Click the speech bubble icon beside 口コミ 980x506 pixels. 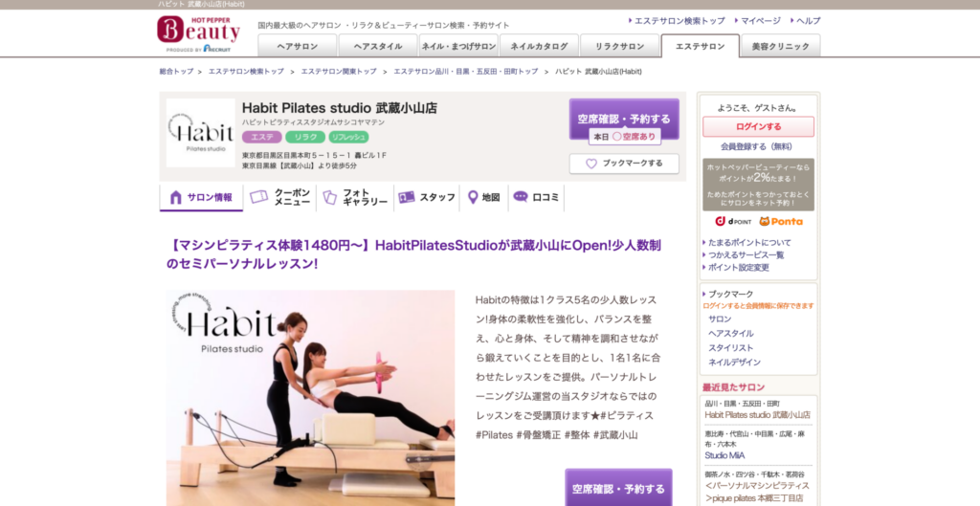(x=521, y=197)
